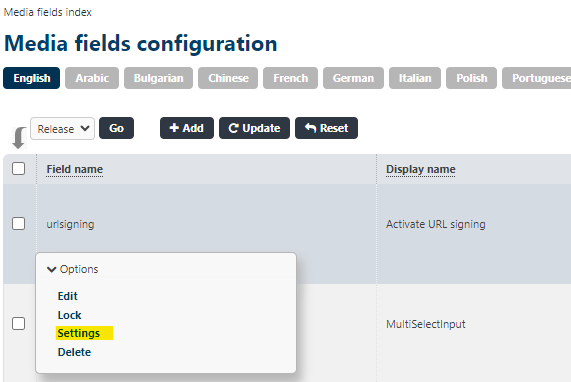Choose Edit from the Options menu
The image size is (571, 382).
click(68, 296)
